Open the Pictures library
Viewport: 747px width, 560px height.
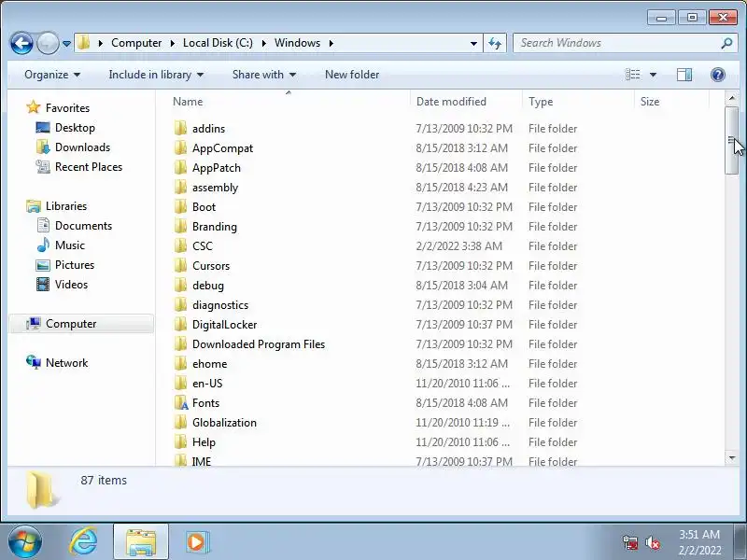coord(75,264)
